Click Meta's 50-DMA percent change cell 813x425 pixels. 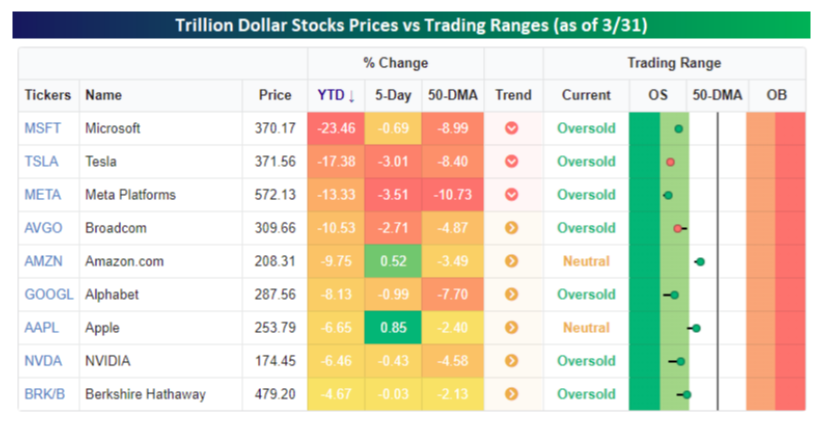coord(452,195)
